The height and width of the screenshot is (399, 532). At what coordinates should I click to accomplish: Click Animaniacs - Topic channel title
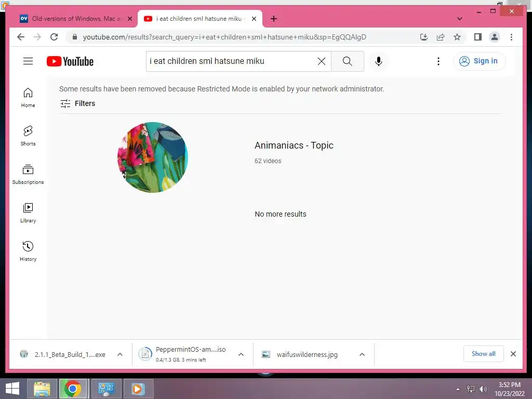(x=294, y=145)
